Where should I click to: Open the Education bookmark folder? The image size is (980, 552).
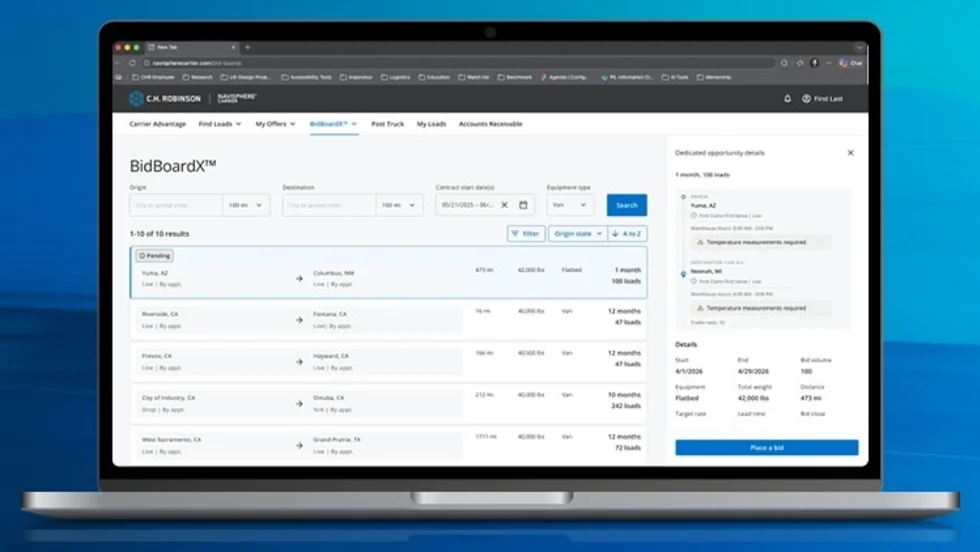coord(434,78)
